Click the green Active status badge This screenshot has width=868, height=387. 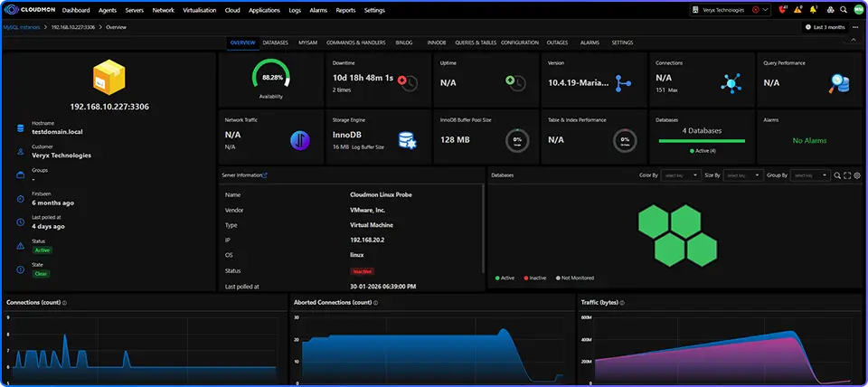pyautogui.click(x=42, y=250)
